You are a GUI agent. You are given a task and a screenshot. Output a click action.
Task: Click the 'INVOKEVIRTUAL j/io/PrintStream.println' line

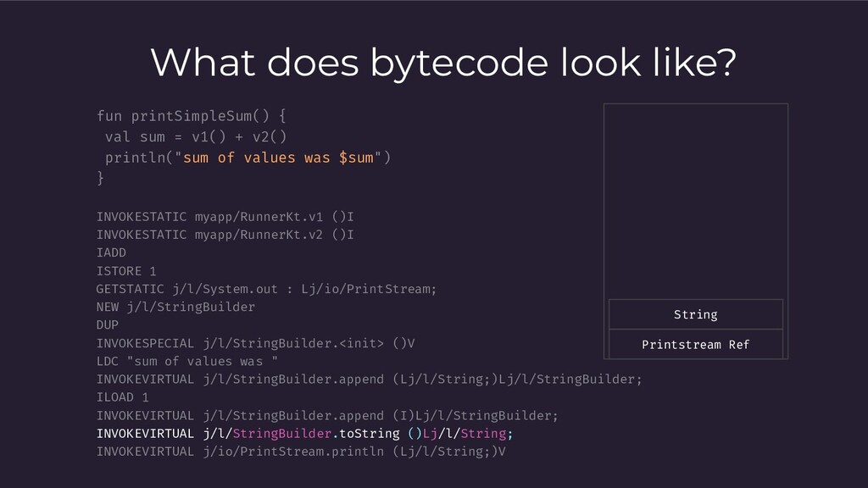click(301, 452)
